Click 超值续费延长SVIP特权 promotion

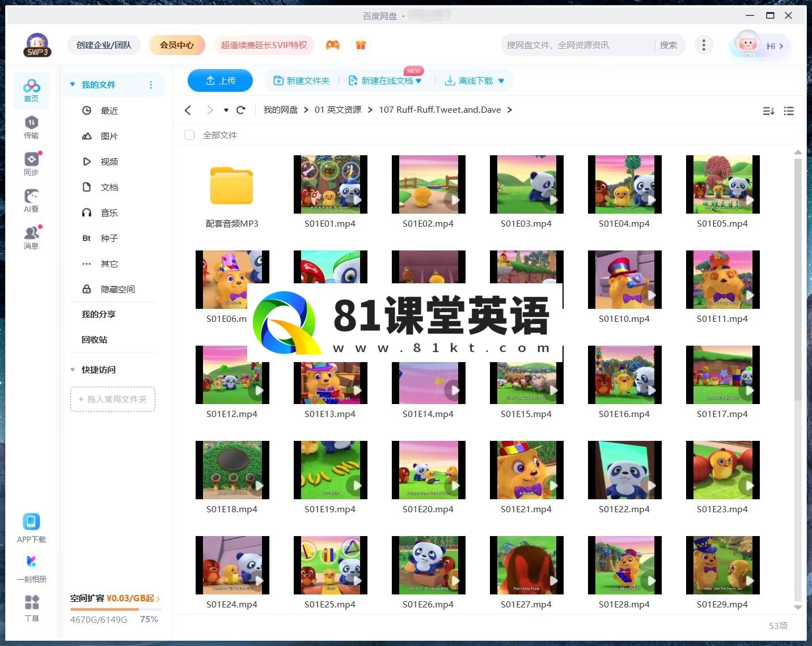[264, 45]
